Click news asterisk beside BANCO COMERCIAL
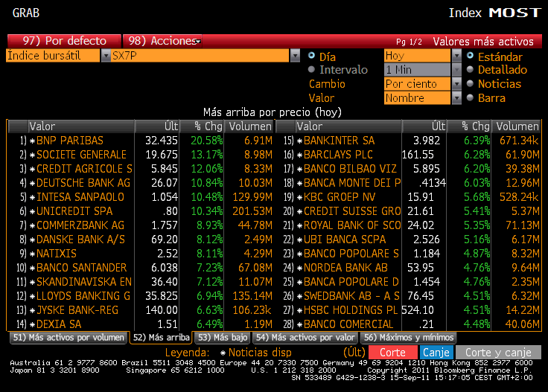The width and height of the screenshot is (548, 392). coord(299,324)
